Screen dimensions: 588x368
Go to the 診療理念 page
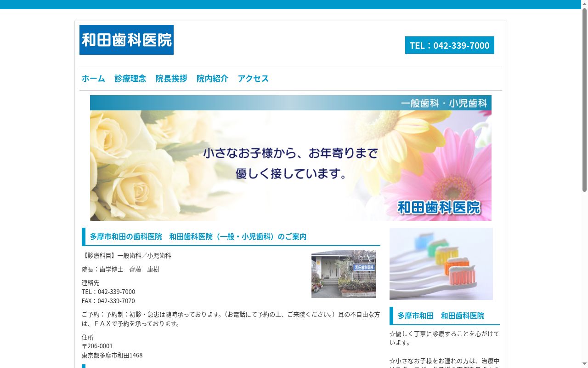130,79
